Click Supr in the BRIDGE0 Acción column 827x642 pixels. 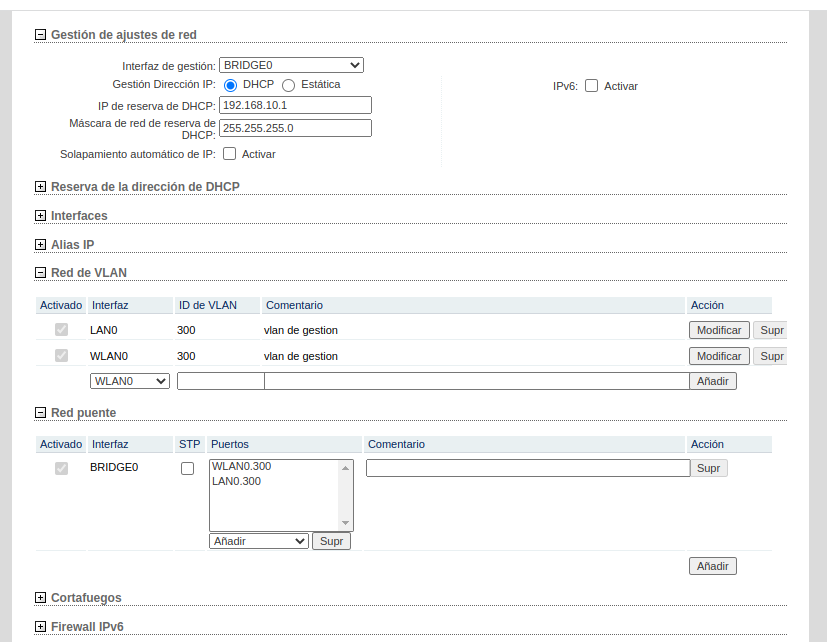pos(708,468)
